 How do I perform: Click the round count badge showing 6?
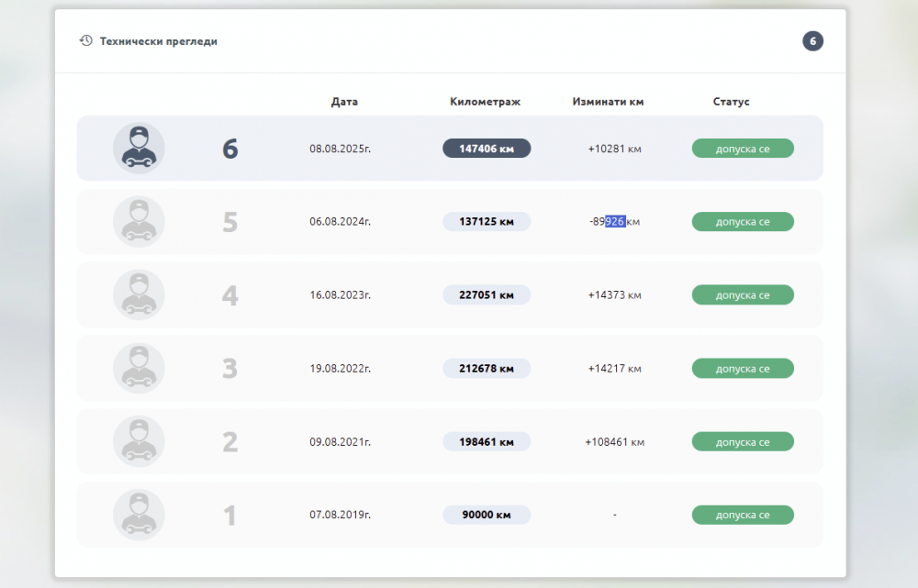(x=812, y=41)
